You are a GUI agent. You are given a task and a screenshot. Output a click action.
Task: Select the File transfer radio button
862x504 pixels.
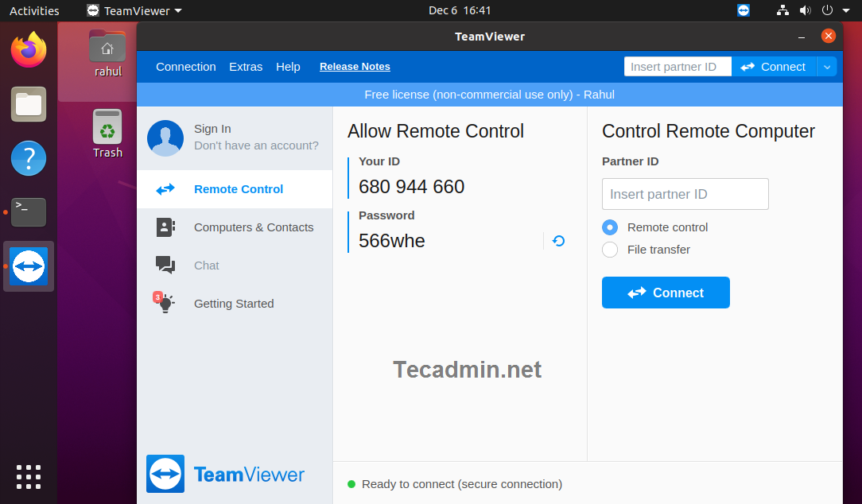[610, 250]
